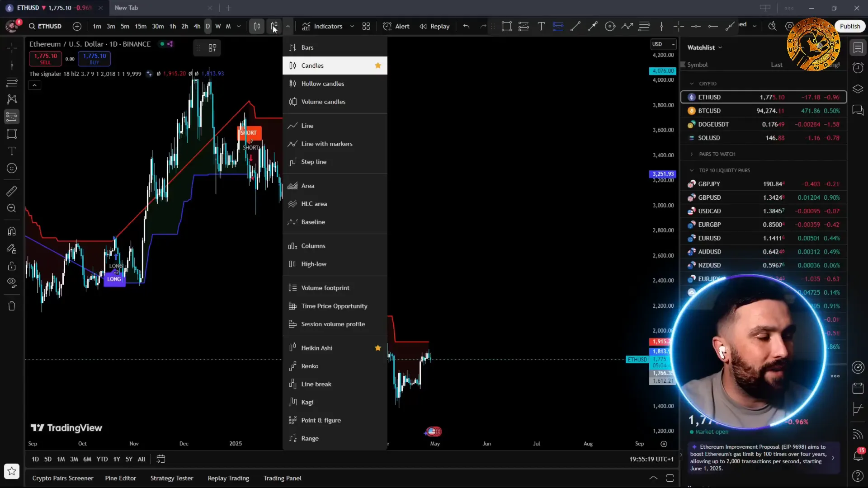Choose Volume candles option

click(335, 102)
